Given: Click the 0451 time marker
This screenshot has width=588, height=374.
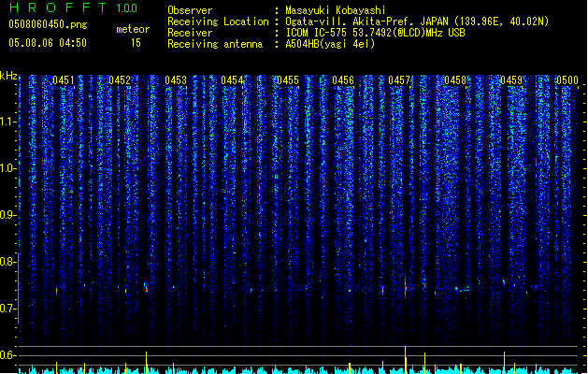Looking at the screenshot, I should tap(64, 80).
